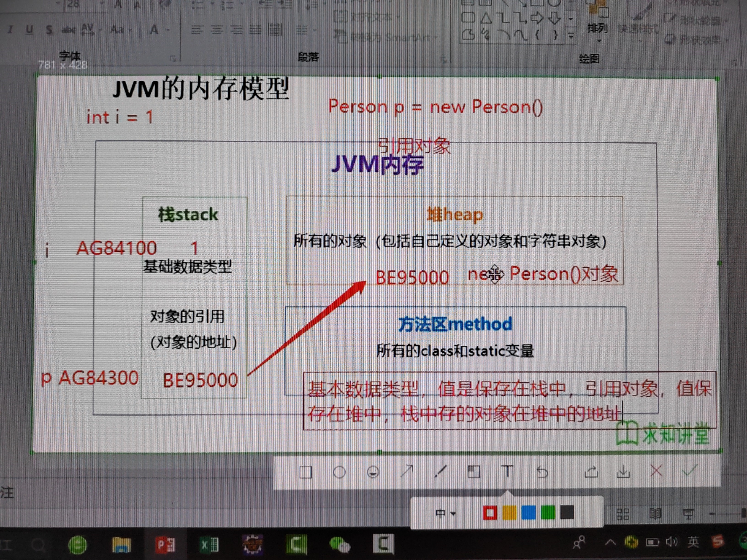The height and width of the screenshot is (560, 747).
Task: Expand the 排列 arrange dropdown
Action: [598, 30]
